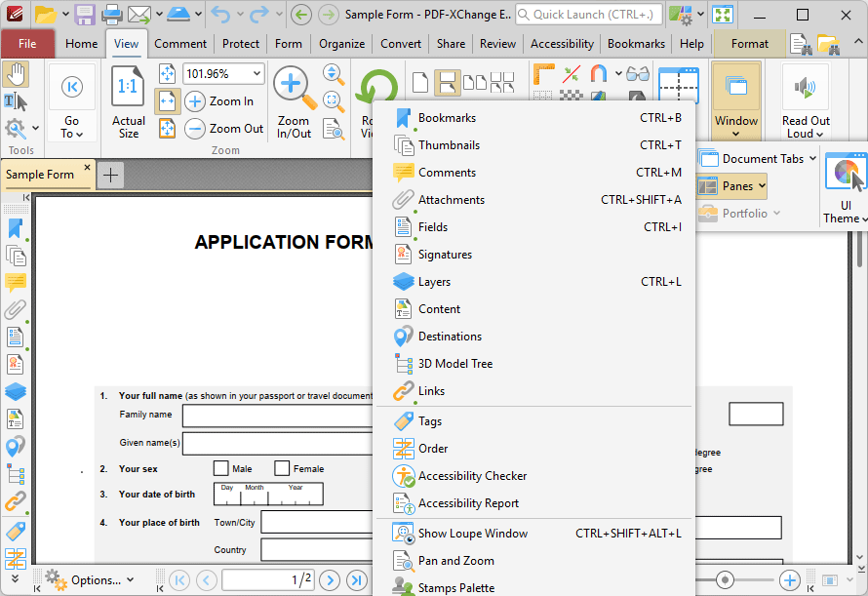
Task: Click the Zoom In plus icon
Action: [x=195, y=101]
